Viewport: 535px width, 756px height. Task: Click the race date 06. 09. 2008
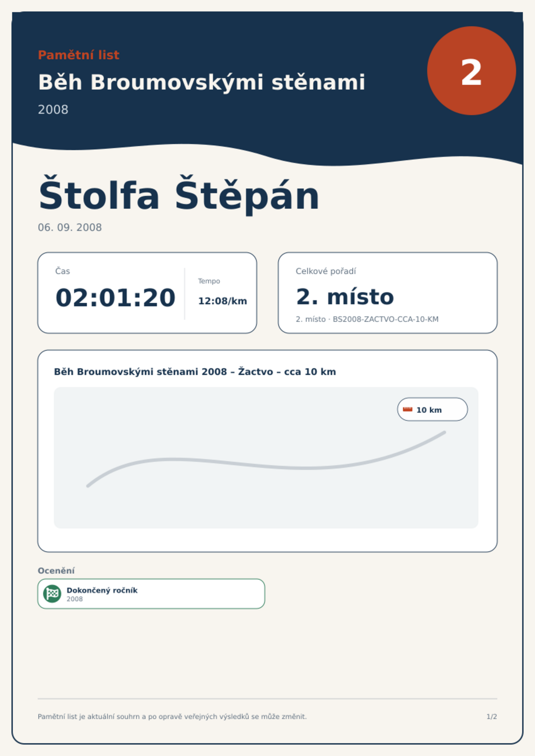(70, 228)
